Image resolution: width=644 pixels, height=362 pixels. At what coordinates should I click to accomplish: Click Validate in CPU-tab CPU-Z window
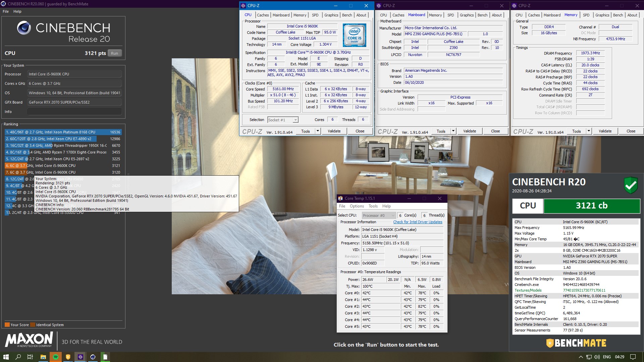(334, 131)
